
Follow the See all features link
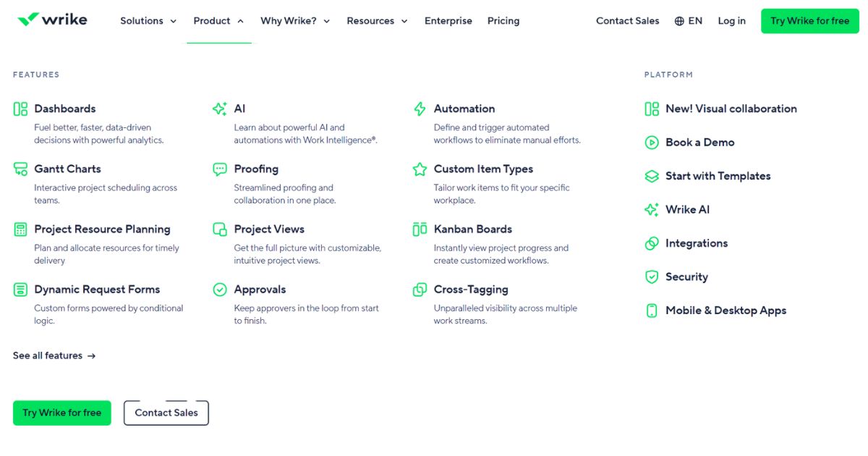[54, 356]
